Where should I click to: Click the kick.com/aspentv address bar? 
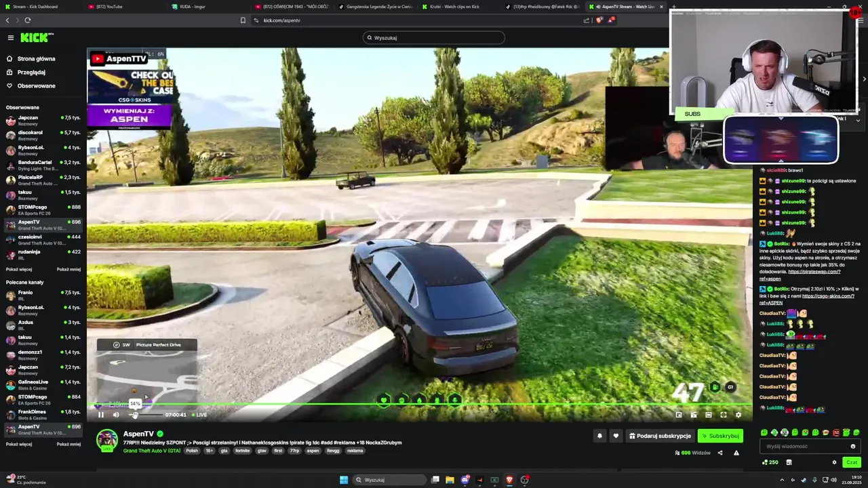pyautogui.click(x=420, y=20)
